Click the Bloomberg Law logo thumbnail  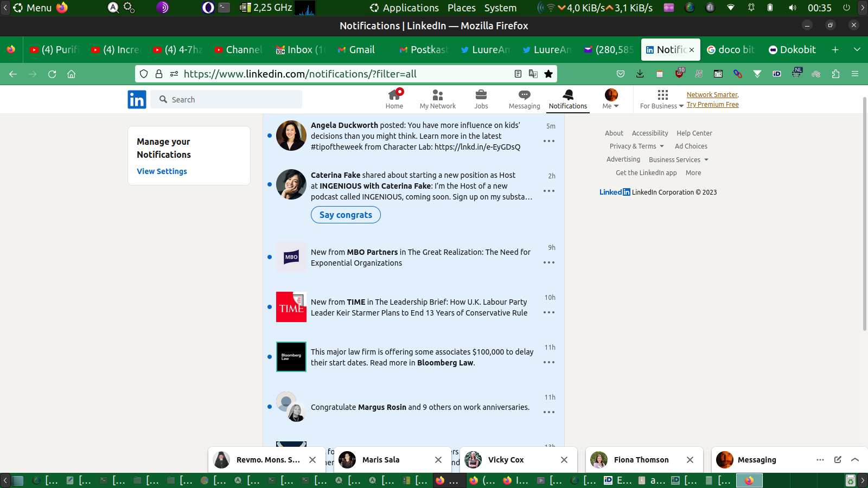point(291,357)
